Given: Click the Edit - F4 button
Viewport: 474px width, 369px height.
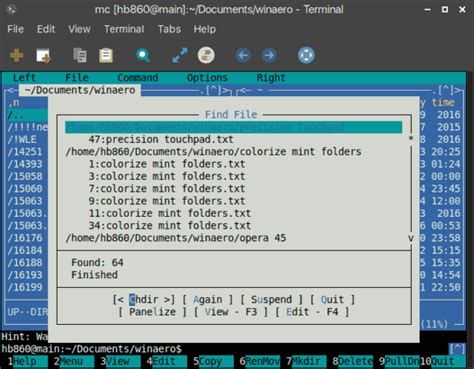Looking at the screenshot, I should 312,312.
